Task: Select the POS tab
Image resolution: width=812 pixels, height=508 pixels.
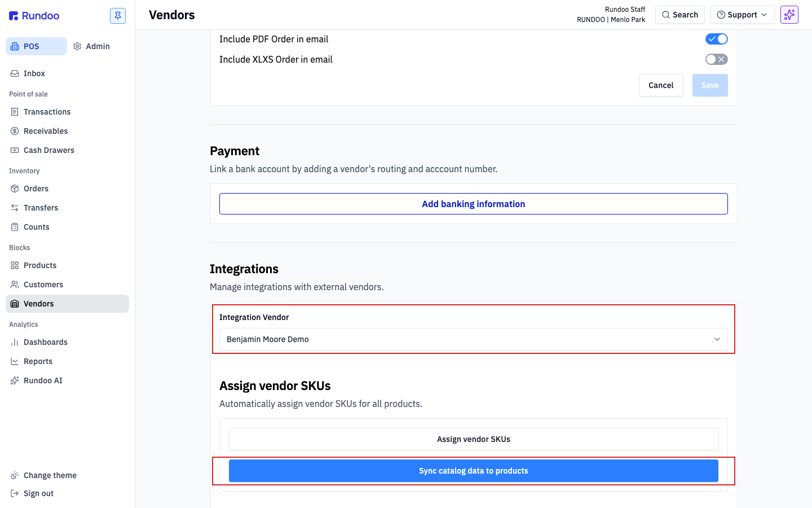Action: 36,46
